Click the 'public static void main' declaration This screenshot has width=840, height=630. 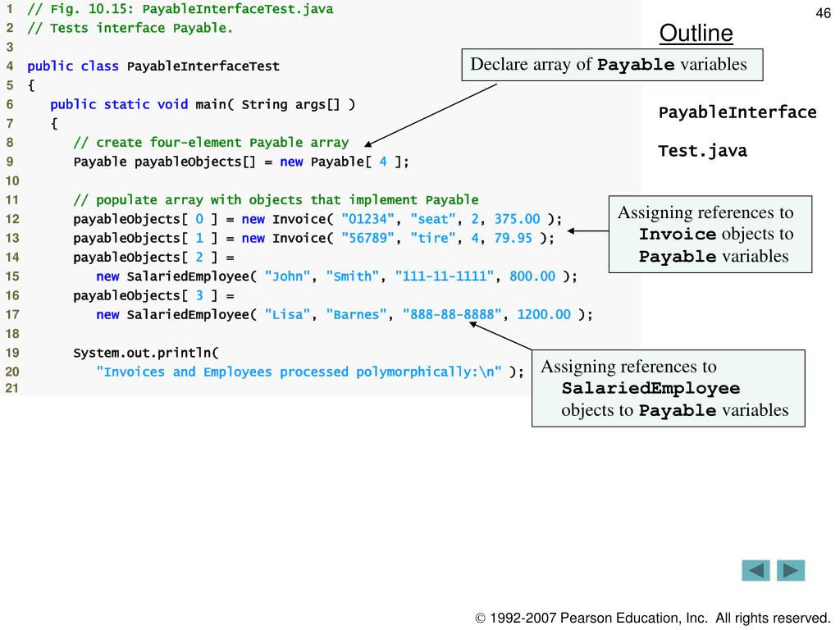click(x=203, y=104)
